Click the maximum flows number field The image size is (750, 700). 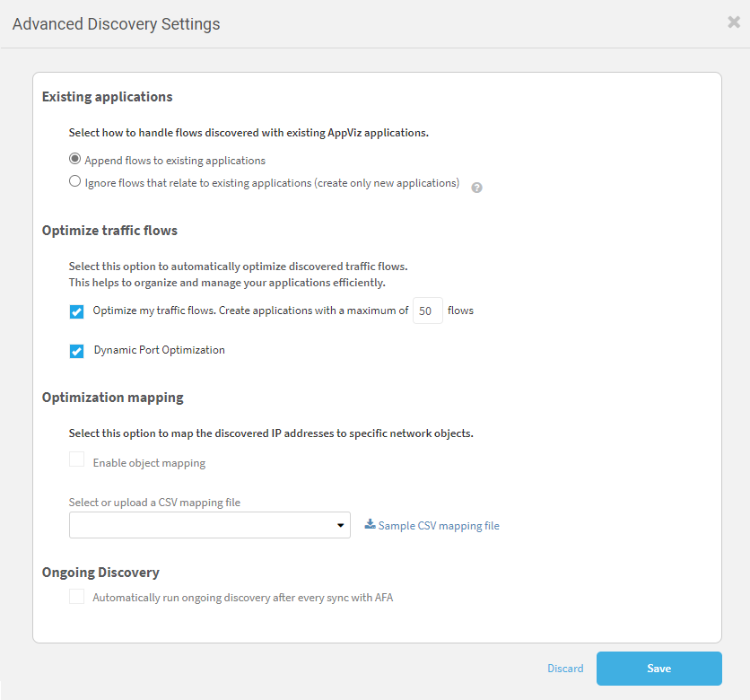pyautogui.click(x=428, y=311)
